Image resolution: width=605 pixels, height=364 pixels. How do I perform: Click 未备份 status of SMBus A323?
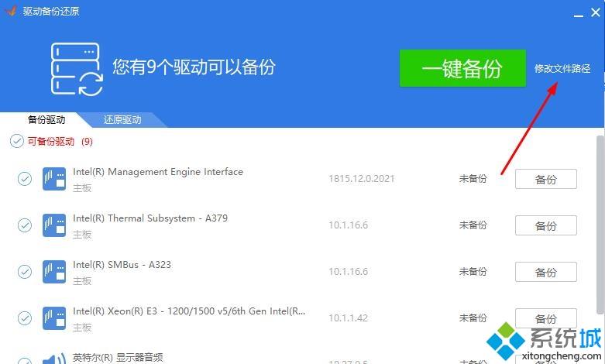point(473,272)
